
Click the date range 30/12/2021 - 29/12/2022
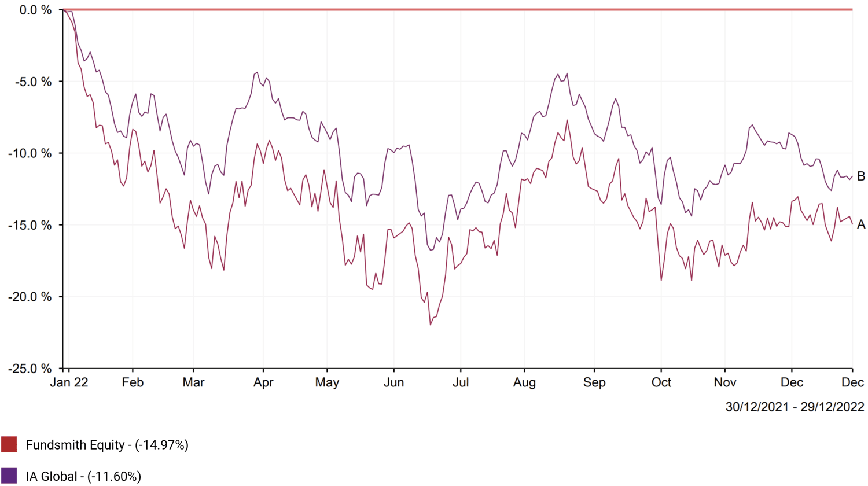[x=795, y=407]
